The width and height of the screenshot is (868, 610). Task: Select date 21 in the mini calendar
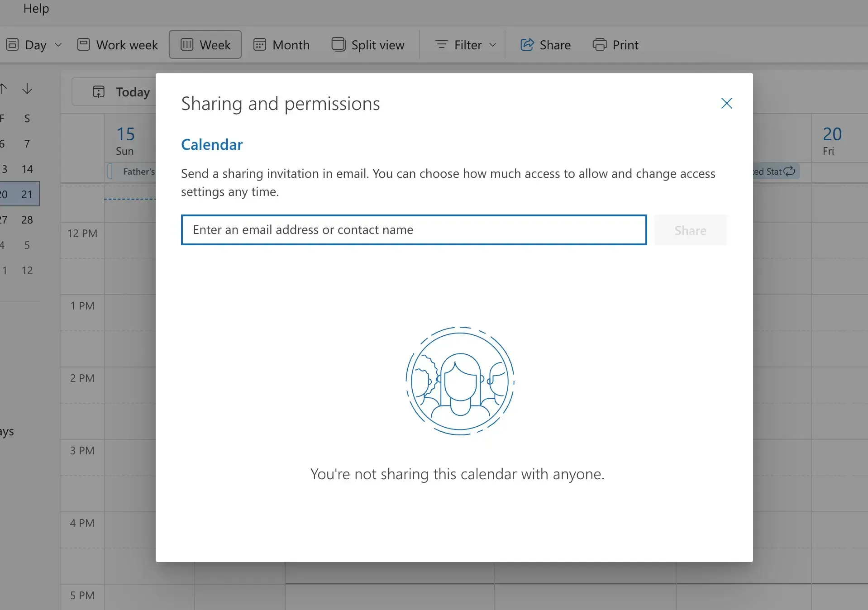click(x=27, y=194)
